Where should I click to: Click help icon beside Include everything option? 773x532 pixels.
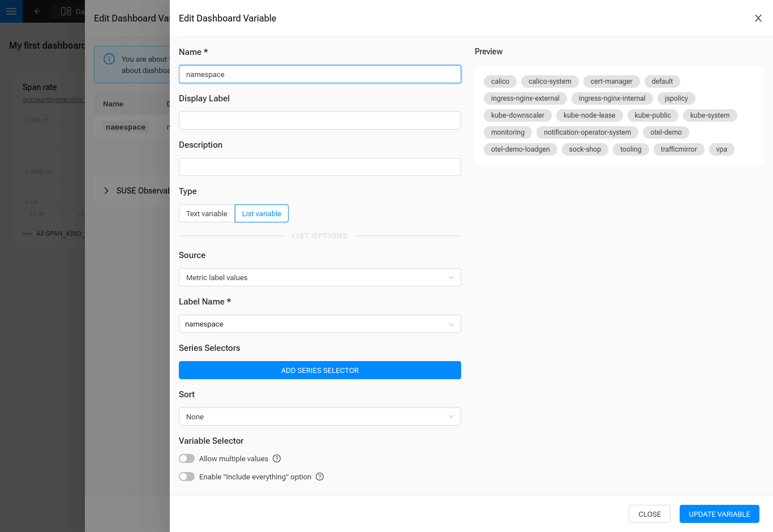(320, 477)
